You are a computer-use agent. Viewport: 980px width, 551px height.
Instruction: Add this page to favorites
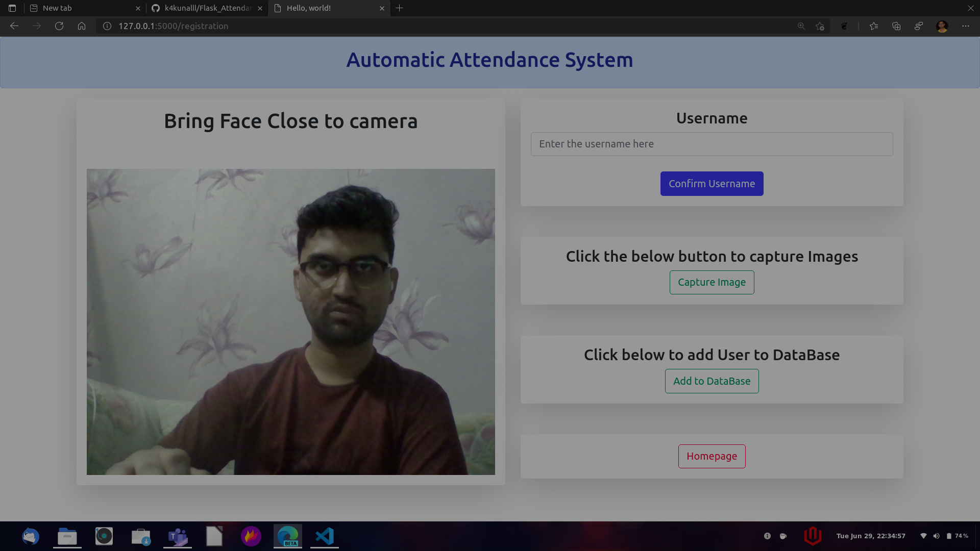pyautogui.click(x=820, y=26)
